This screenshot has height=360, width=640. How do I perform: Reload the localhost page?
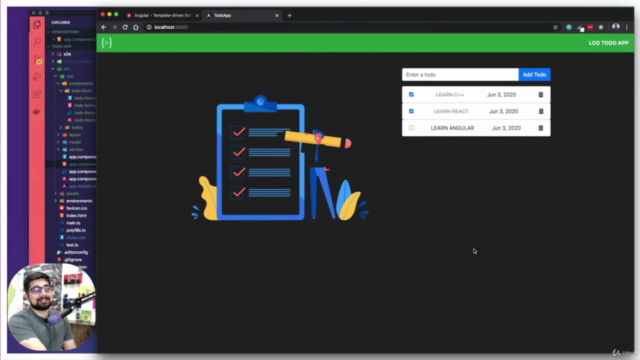pyautogui.click(x=125, y=27)
